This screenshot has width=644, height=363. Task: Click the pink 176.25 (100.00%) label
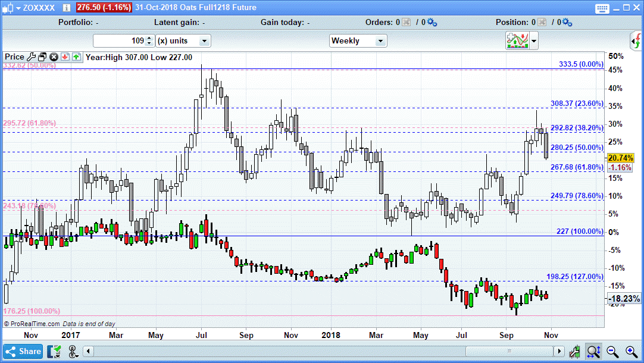click(x=32, y=311)
